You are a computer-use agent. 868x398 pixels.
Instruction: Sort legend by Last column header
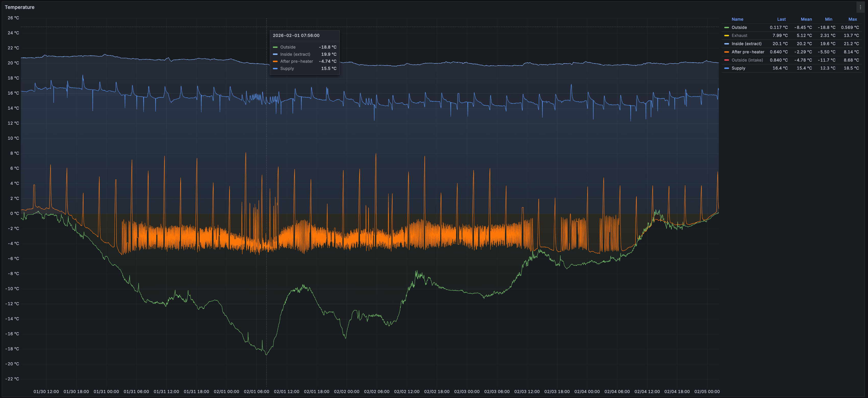pos(781,19)
